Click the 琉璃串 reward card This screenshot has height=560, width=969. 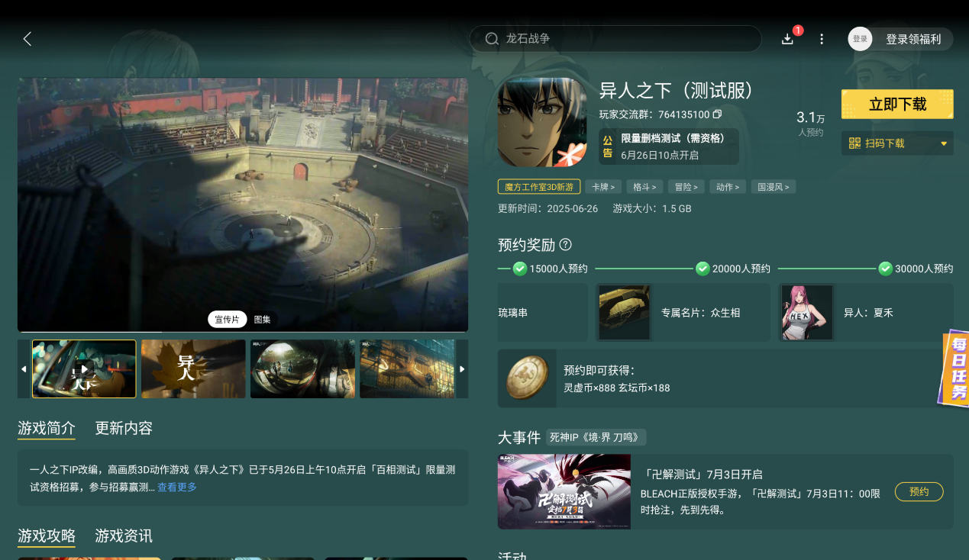(x=542, y=313)
